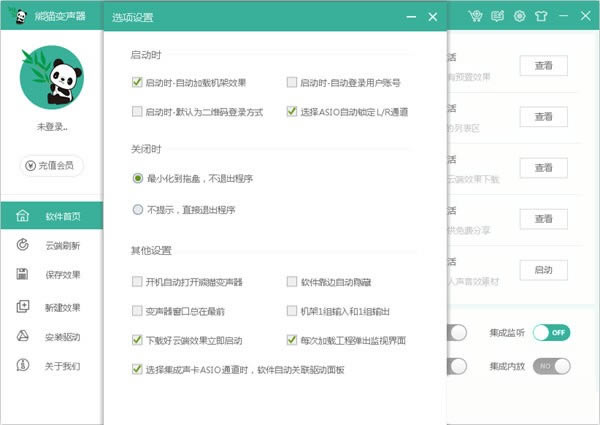Screen dimensions: 600x425
Task: Click the 未登录 login status text
Action: pyautogui.click(x=52, y=127)
